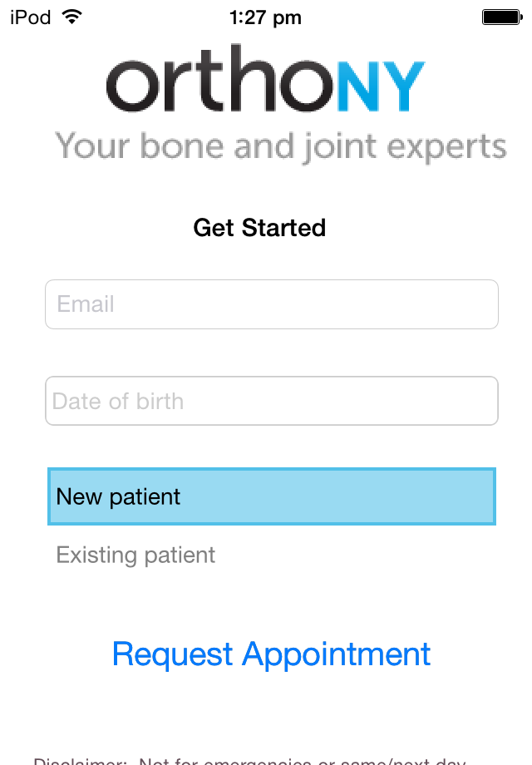Tap 'Your bone and joint experts' tagline

coord(281,146)
